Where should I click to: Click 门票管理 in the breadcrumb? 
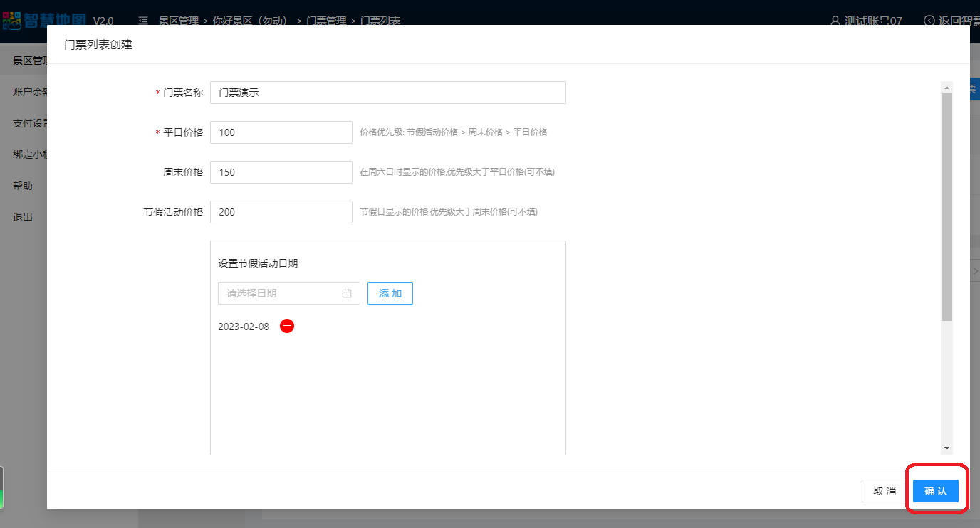(x=326, y=21)
